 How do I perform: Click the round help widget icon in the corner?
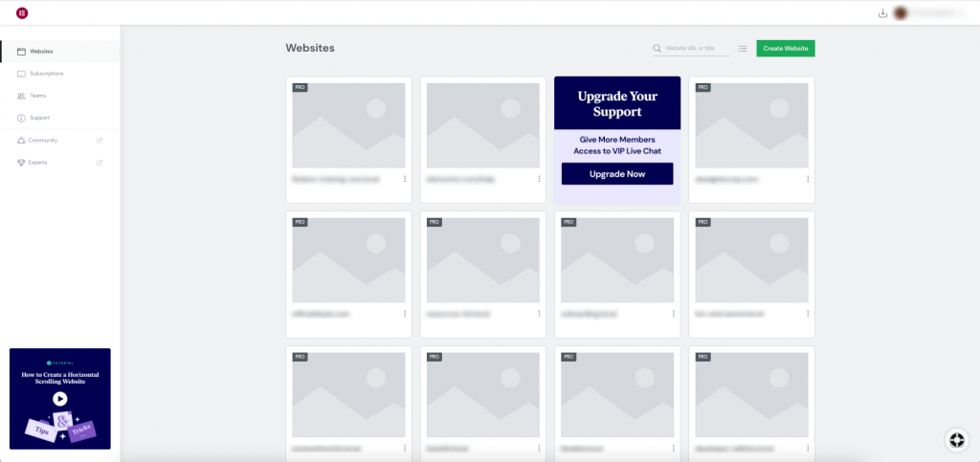(955, 439)
